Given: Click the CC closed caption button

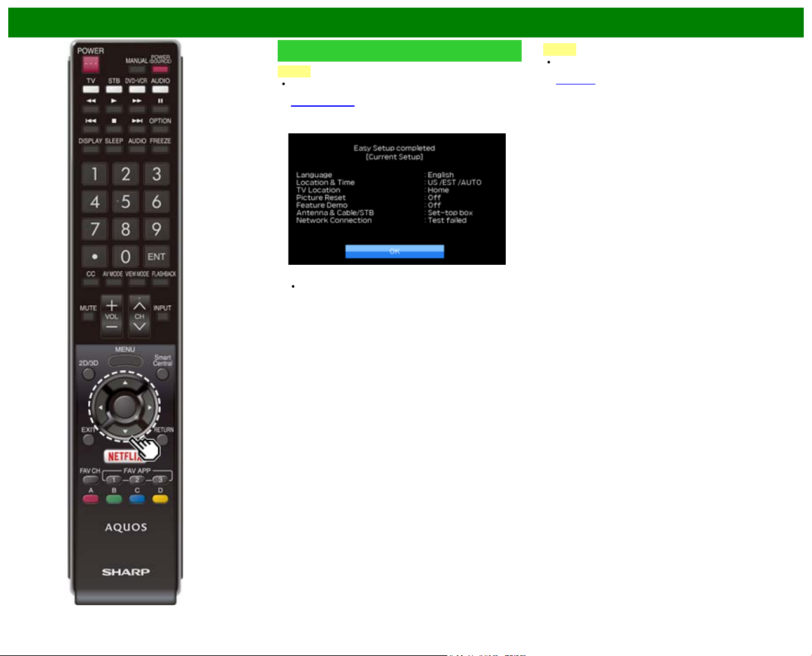Looking at the screenshot, I should pyautogui.click(x=91, y=282).
